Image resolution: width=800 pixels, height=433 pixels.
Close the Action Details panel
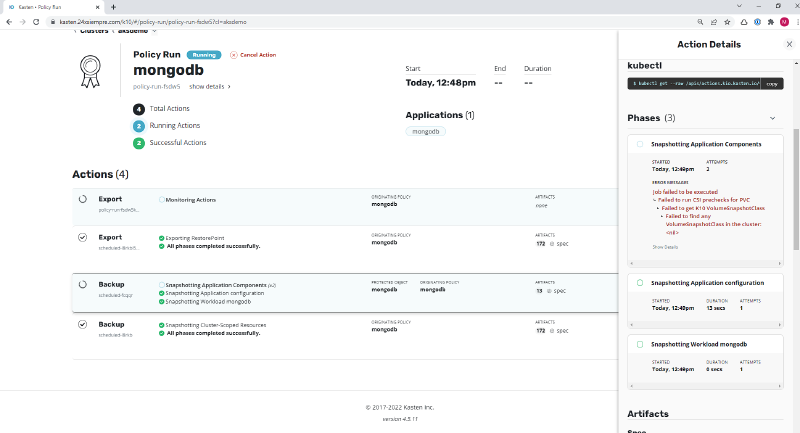789,44
